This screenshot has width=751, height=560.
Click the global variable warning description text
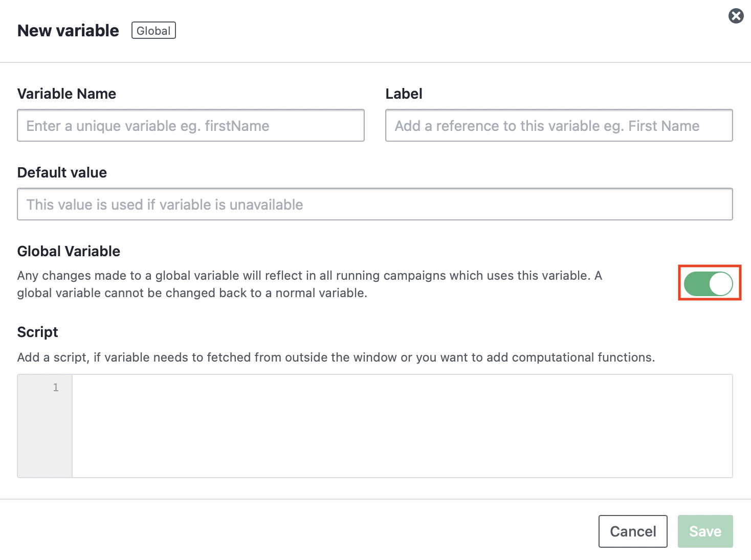[310, 284]
